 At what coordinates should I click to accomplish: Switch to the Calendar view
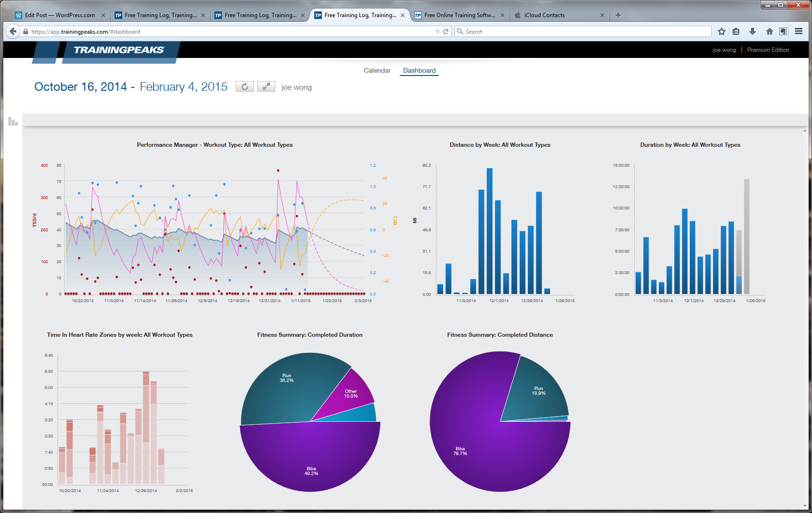point(377,70)
